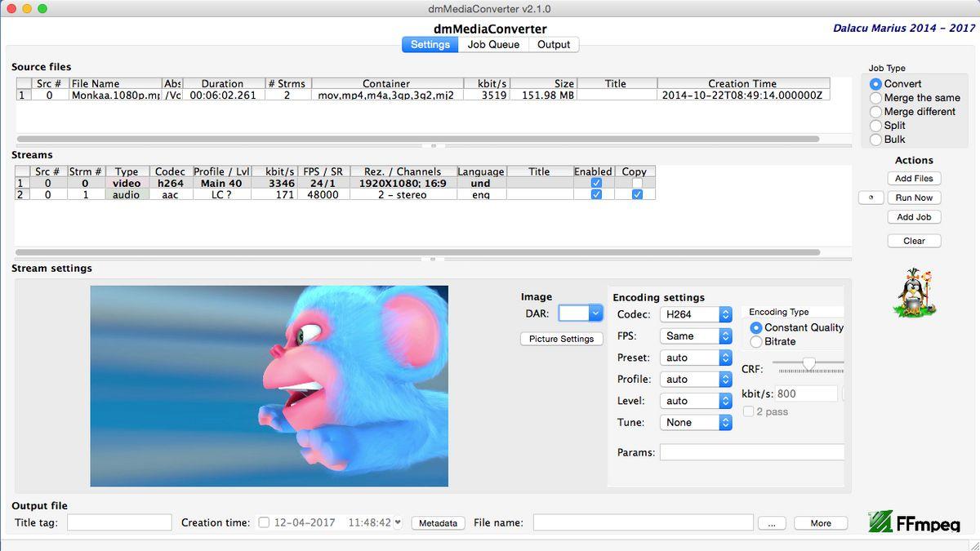Click the creation date field 12-04-2017
Screen dimensions: 980x551
305,522
